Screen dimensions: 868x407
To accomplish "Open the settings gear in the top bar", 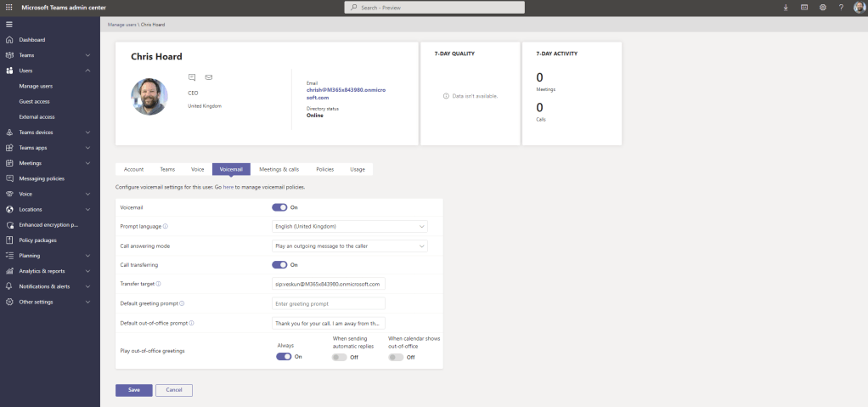I will (822, 8).
